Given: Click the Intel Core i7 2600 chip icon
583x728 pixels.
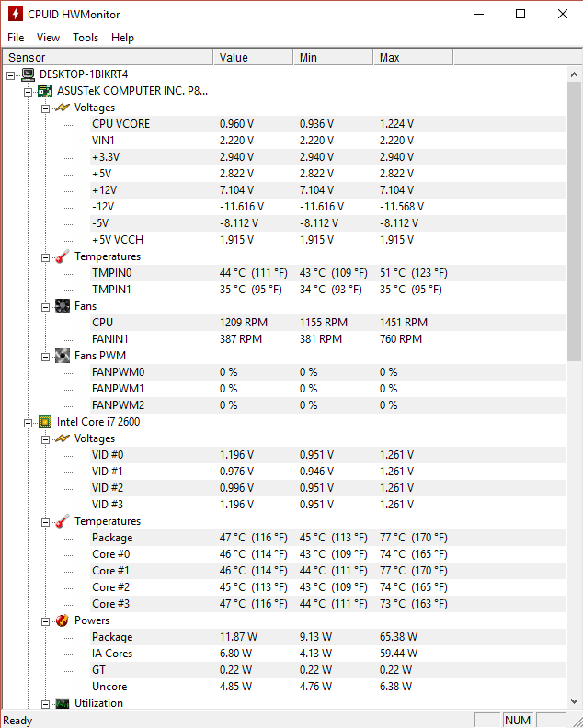Looking at the screenshot, I should [x=45, y=422].
